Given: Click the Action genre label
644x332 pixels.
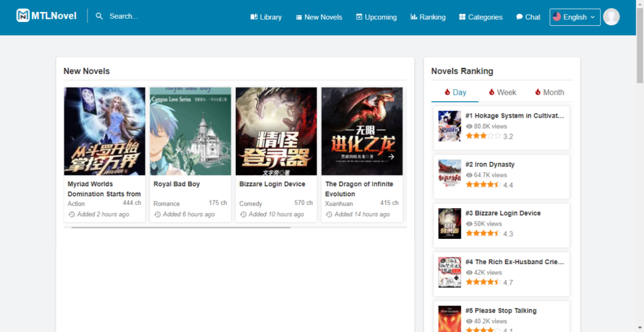Looking at the screenshot, I should 76,204.
